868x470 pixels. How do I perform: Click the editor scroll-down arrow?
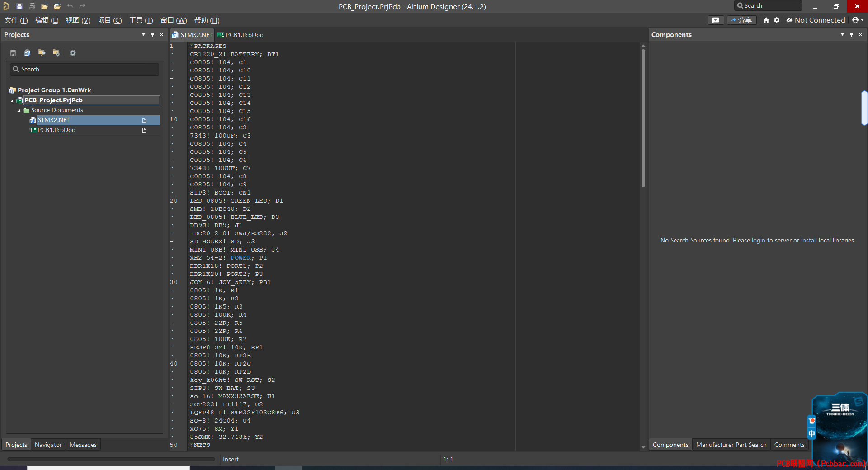643,447
